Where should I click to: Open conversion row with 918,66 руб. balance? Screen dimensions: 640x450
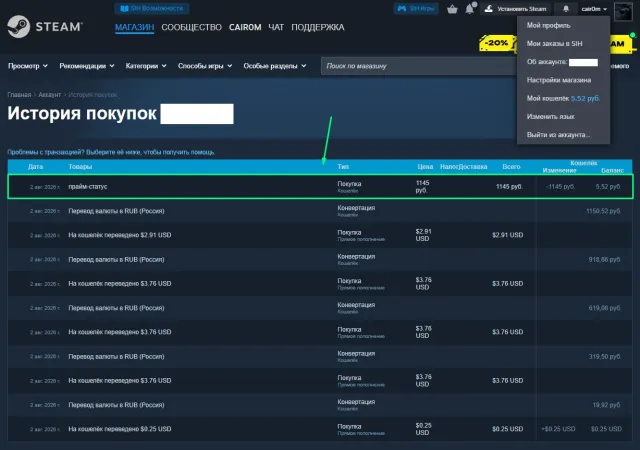320,260
